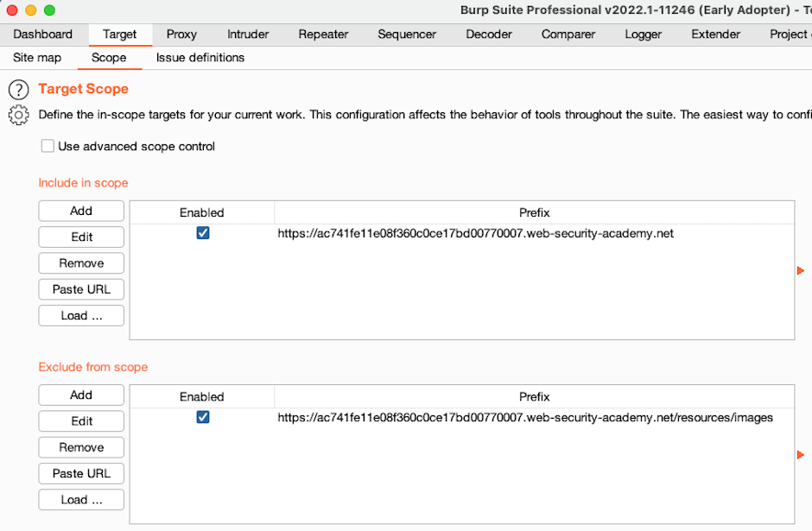This screenshot has width=812, height=531.
Task: Click Load under Exclude from scope
Action: pyautogui.click(x=81, y=501)
